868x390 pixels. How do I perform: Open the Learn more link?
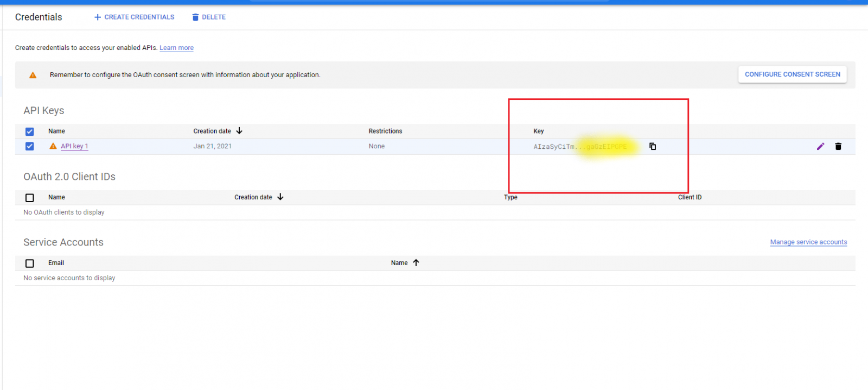click(176, 48)
